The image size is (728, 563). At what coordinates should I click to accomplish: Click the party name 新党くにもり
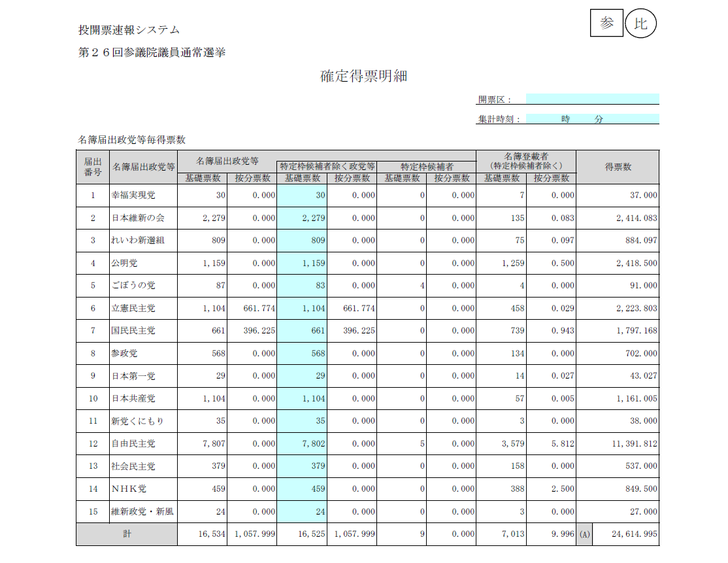[137, 421]
